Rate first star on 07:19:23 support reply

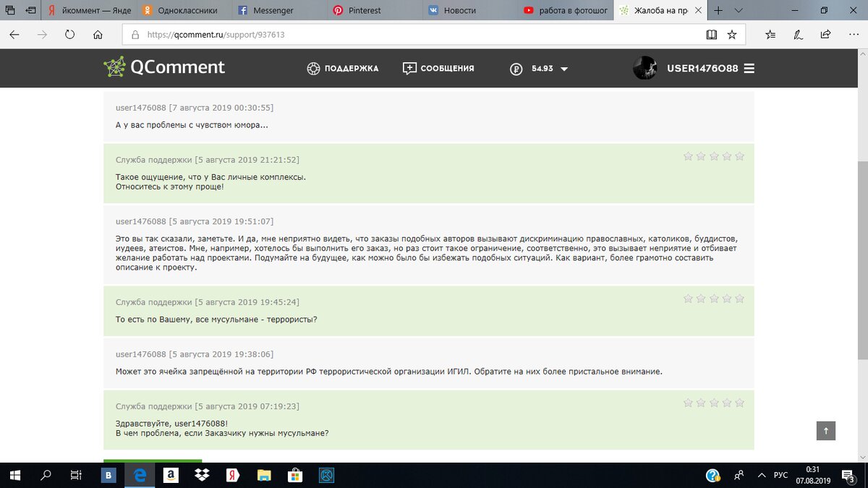688,403
